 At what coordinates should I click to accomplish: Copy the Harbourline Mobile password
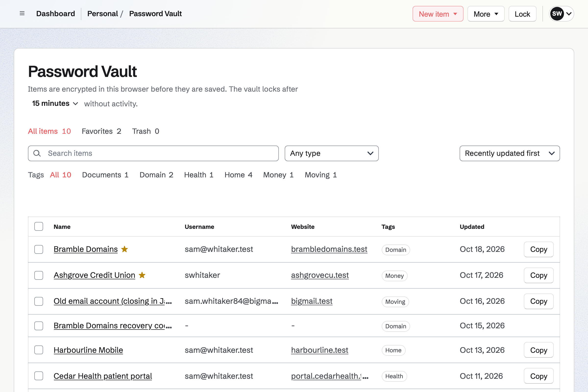coord(539,350)
